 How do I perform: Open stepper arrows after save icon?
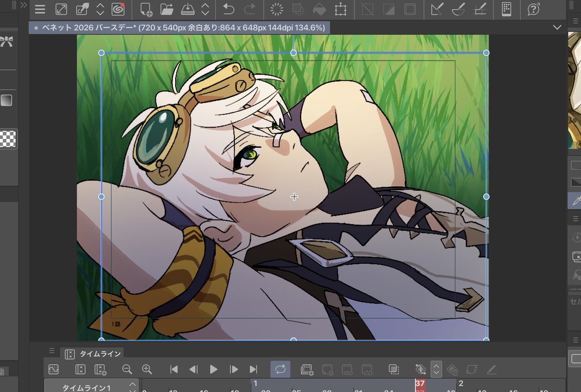pos(205,9)
